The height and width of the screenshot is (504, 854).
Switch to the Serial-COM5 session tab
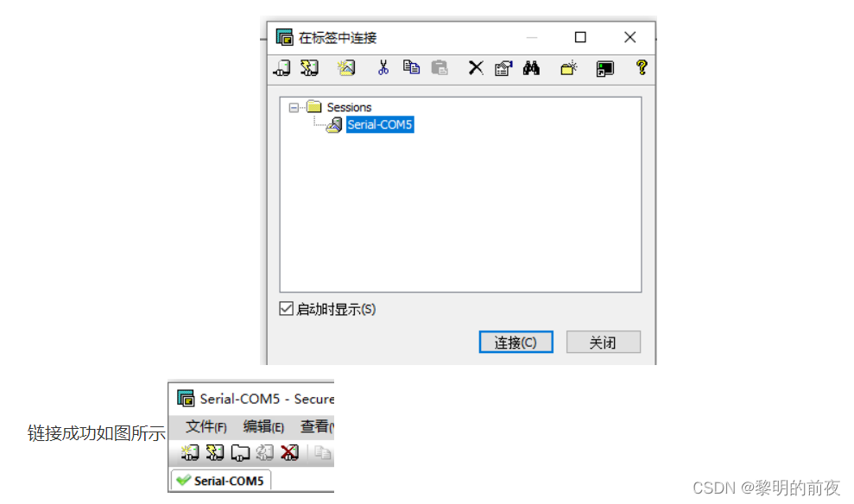[x=221, y=481]
